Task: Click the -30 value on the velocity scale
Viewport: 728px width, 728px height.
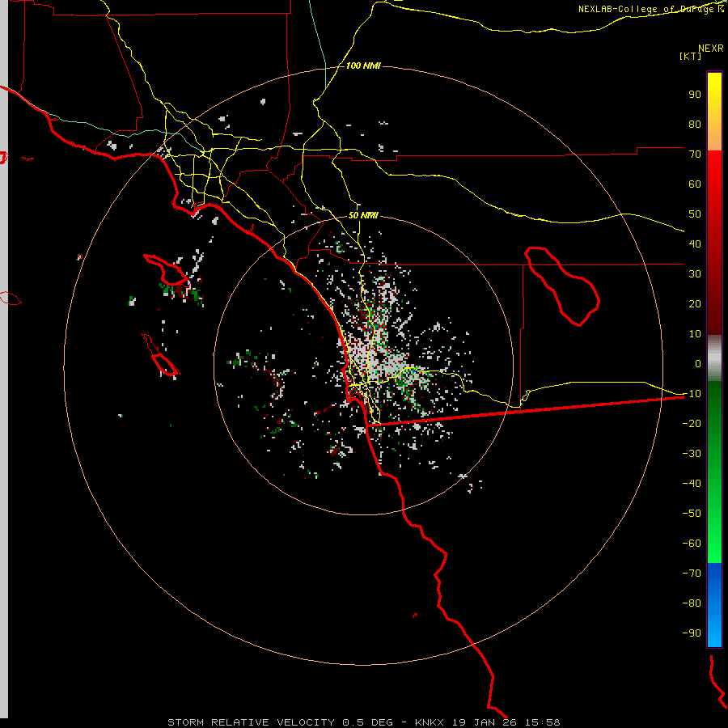Action: [x=692, y=454]
